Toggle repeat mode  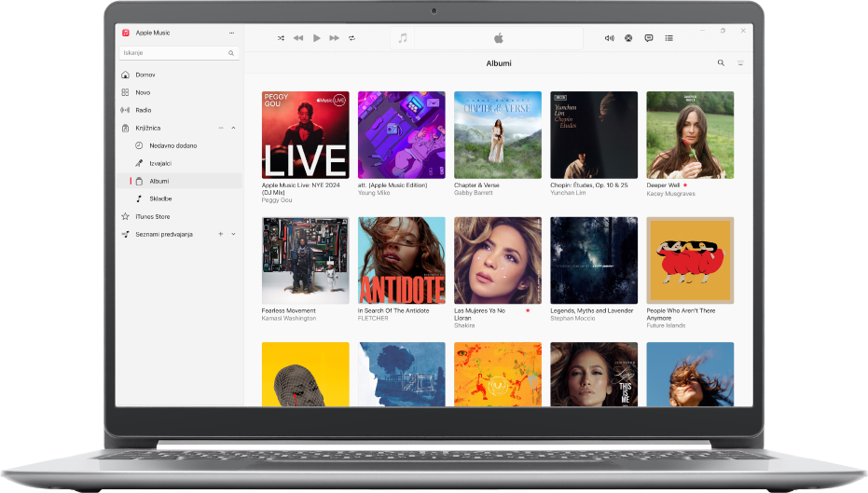[351, 38]
